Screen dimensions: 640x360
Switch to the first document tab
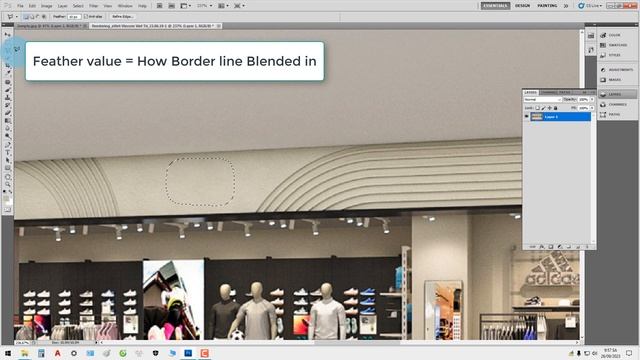click(51, 26)
